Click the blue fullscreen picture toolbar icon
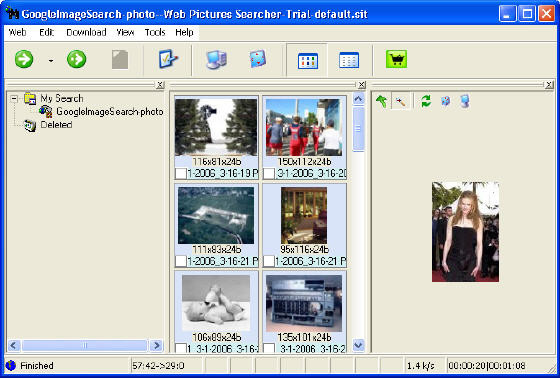560x378 pixels. (x=258, y=59)
